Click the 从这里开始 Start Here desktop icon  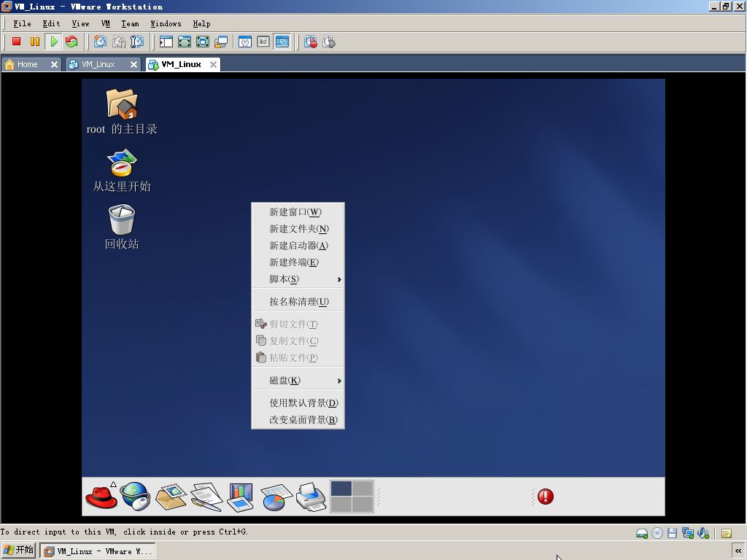[122, 171]
